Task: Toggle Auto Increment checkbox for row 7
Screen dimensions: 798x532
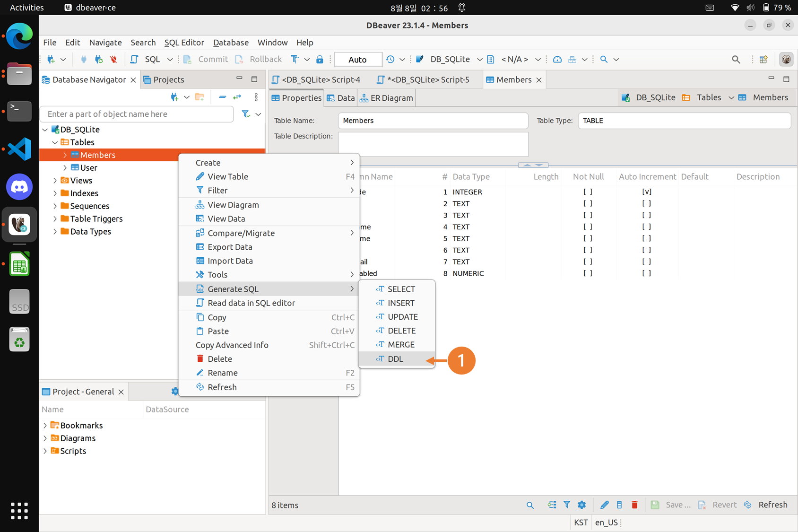Action: (647, 262)
